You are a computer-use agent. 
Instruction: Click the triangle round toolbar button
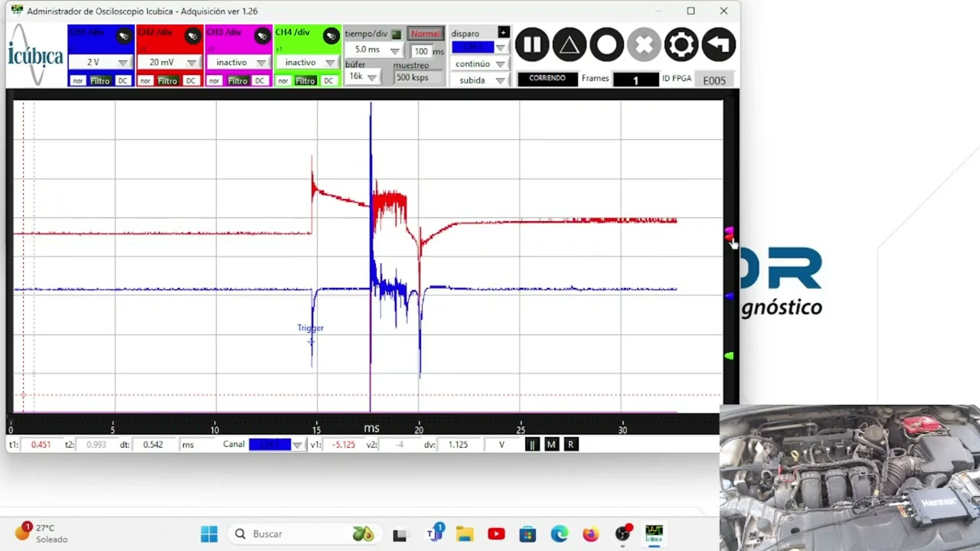pyautogui.click(x=569, y=45)
